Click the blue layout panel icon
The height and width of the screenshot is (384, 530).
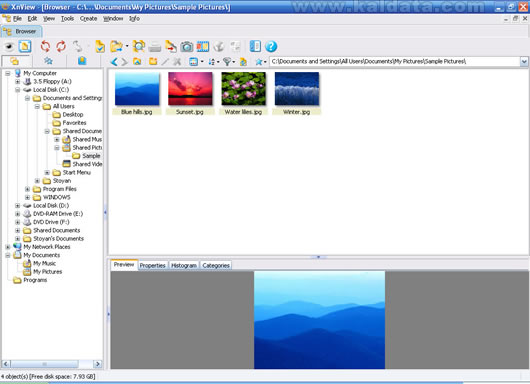[x=255, y=46]
